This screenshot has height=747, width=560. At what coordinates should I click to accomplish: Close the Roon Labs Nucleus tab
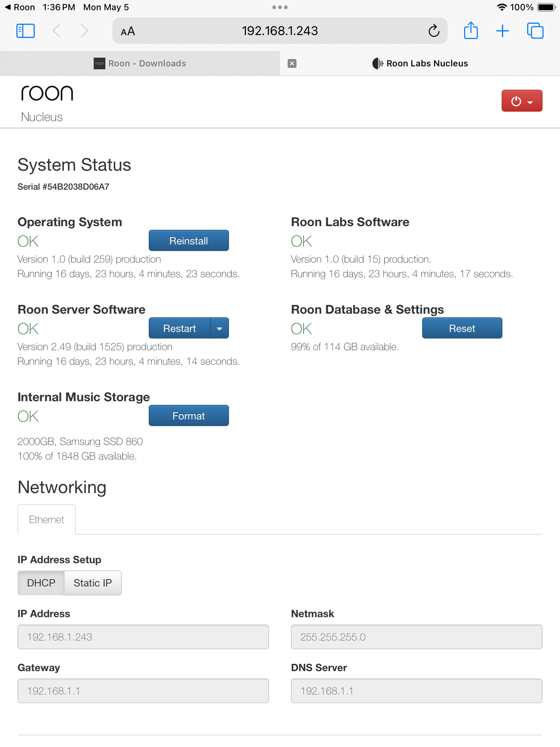tap(292, 63)
